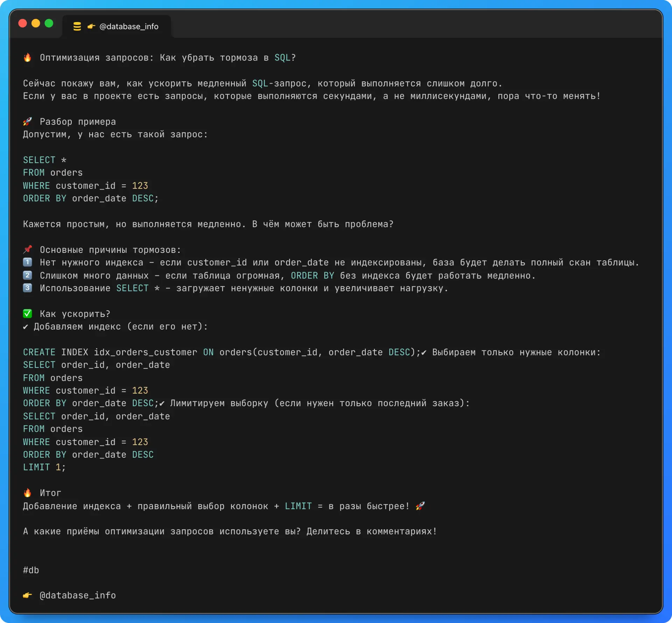Click 'А какие приёмы оптимизации' question line
Image resolution: width=672 pixels, height=623 pixels.
[x=230, y=532]
